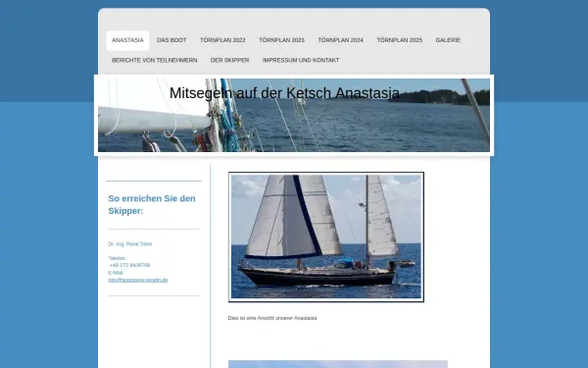Click the 'E-Mail:' label
Screen dimensions: 588x368
116,273
